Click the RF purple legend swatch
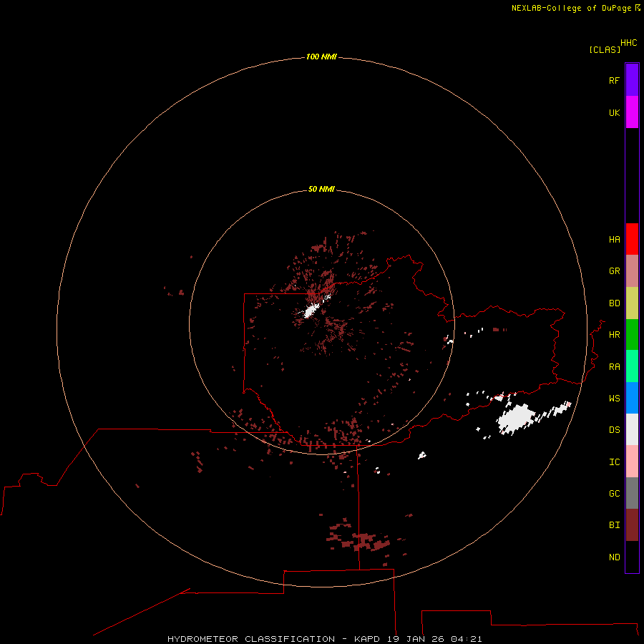 (632, 80)
